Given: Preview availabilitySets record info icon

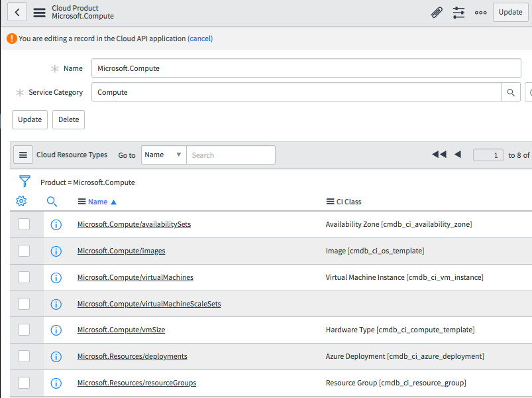Looking at the screenshot, I should coord(56,225).
